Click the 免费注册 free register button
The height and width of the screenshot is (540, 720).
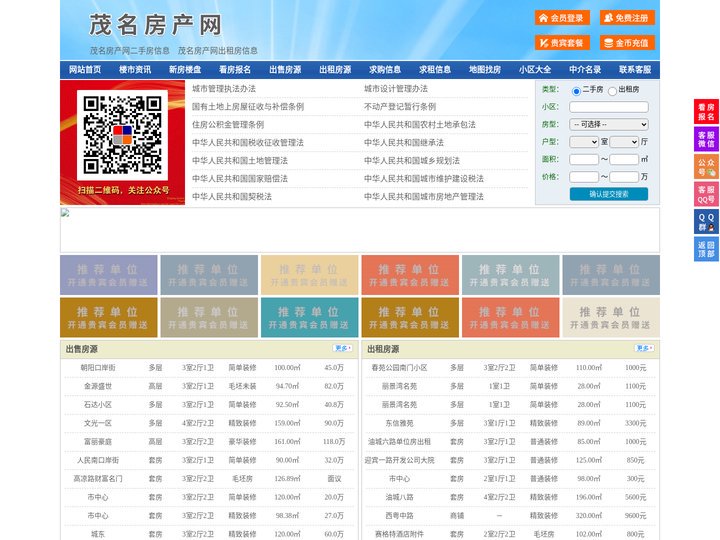point(627,18)
